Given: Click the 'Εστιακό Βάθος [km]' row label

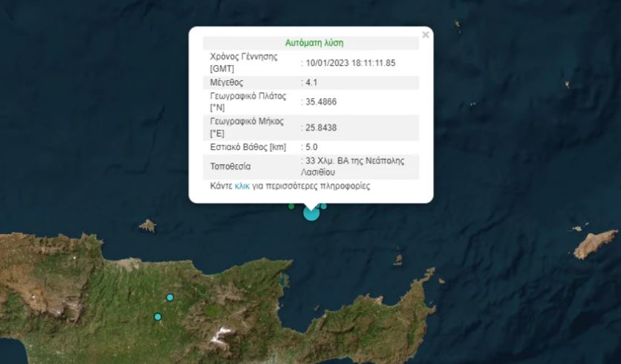Looking at the screenshot, I should 248,147.
